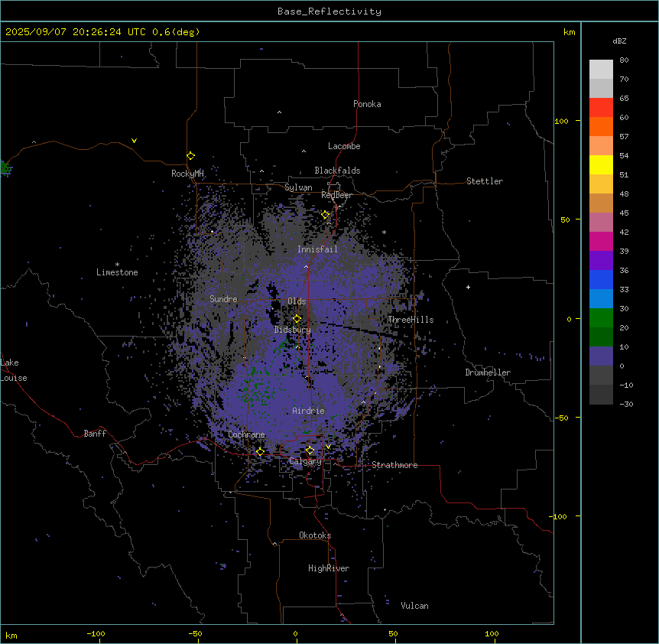Screen dimensions: 659x644
Task: Click the Limestone label
Action: pos(117,272)
